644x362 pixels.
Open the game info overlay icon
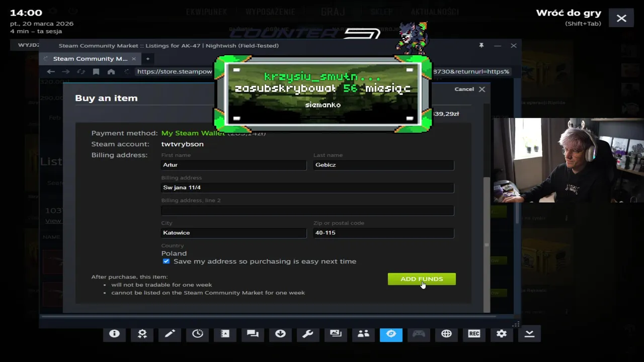[115, 334]
